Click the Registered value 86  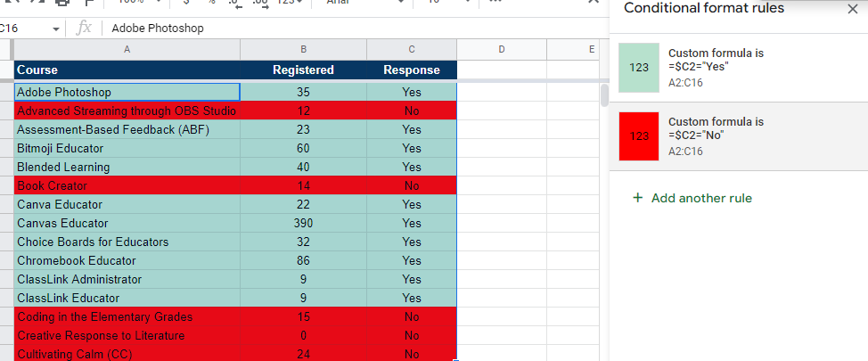(303, 261)
